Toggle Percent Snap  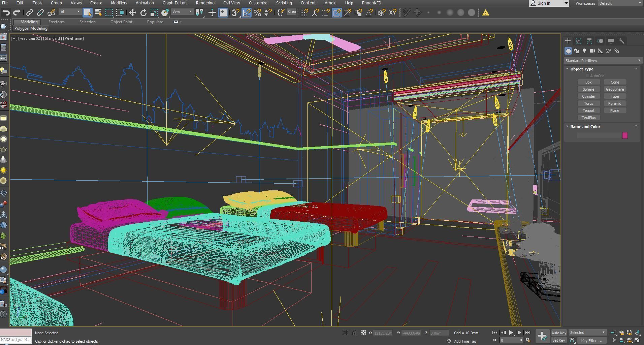click(257, 13)
